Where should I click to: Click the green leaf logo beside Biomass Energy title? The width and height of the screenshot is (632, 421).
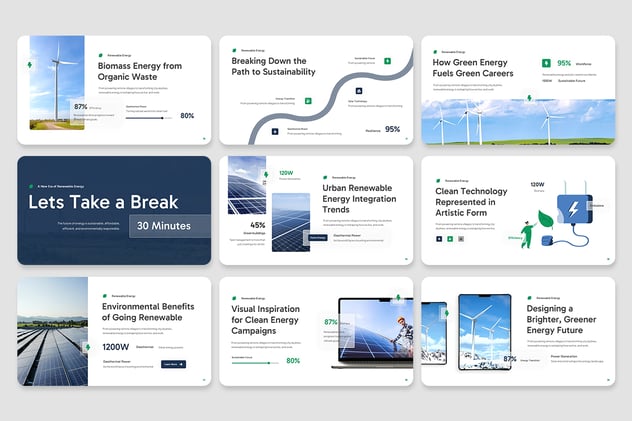point(101,54)
